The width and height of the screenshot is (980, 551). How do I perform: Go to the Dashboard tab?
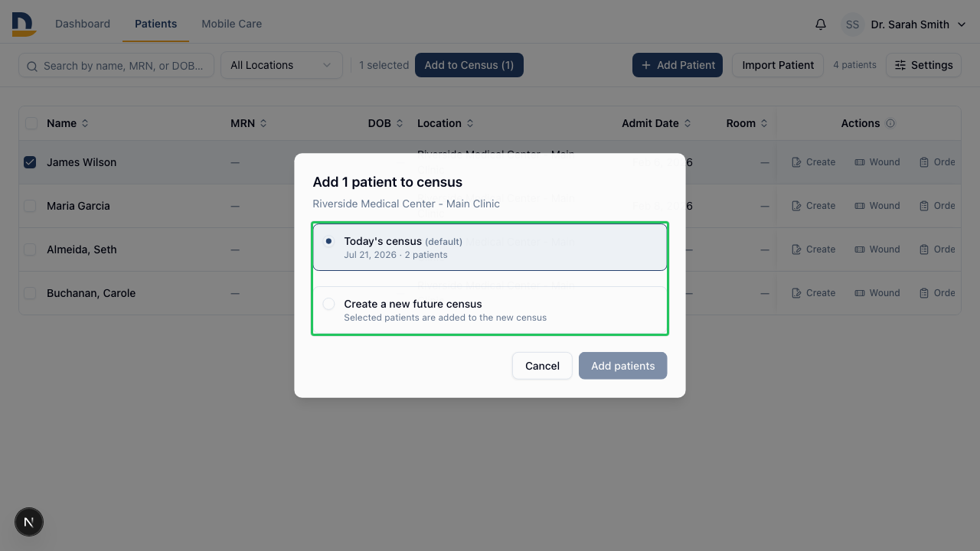pos(83,24)
